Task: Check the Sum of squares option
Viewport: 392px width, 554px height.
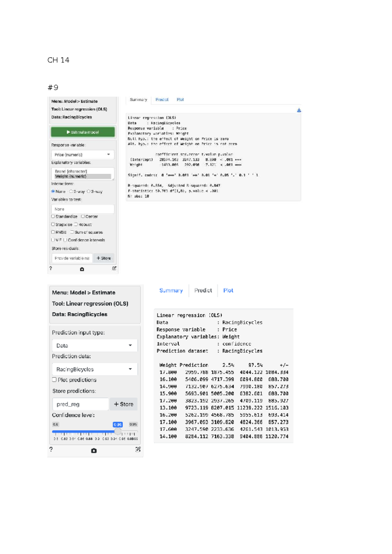Action: point(72,232)
